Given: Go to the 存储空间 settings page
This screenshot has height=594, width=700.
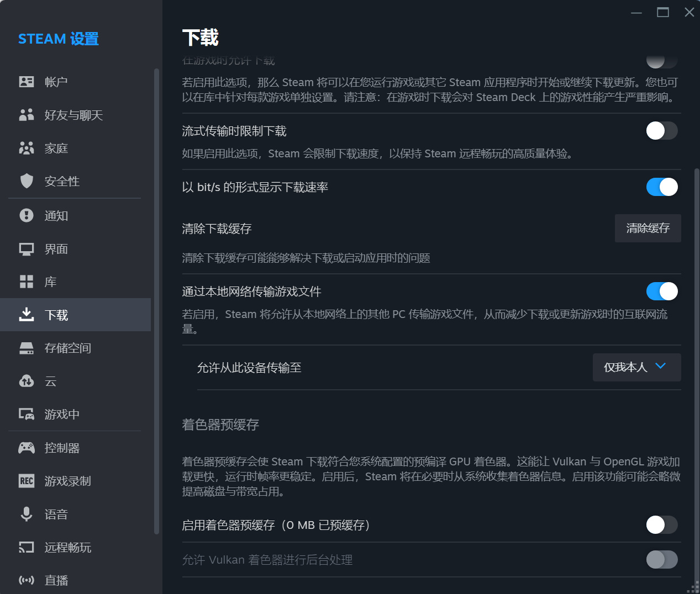Looking at the screenshot, I should pos(75,348).
